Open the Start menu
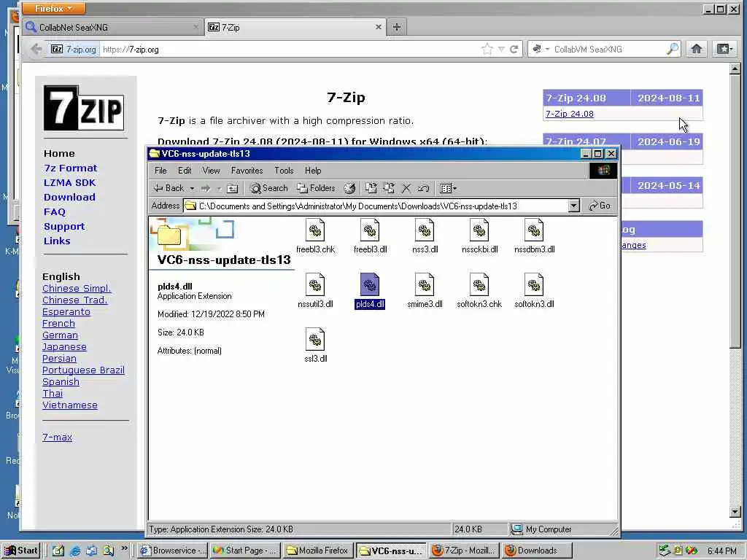Screen dimensions: 747x560 20,551
